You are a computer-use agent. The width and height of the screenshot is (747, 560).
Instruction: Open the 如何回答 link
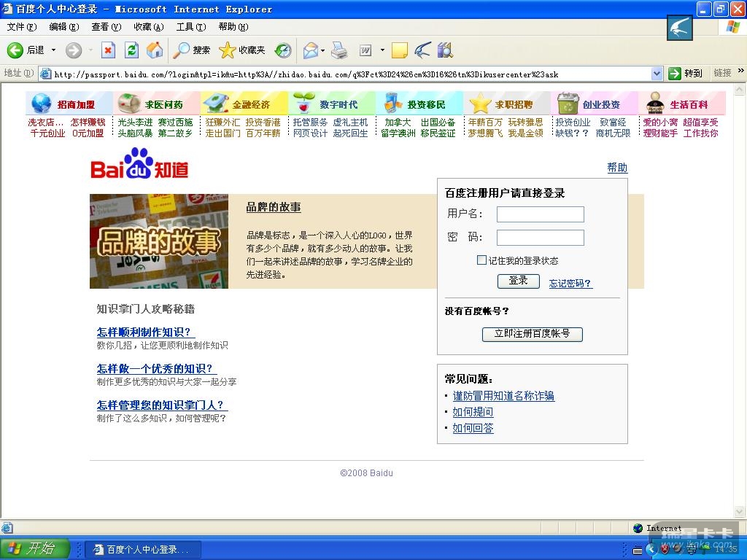pos(473,428)
